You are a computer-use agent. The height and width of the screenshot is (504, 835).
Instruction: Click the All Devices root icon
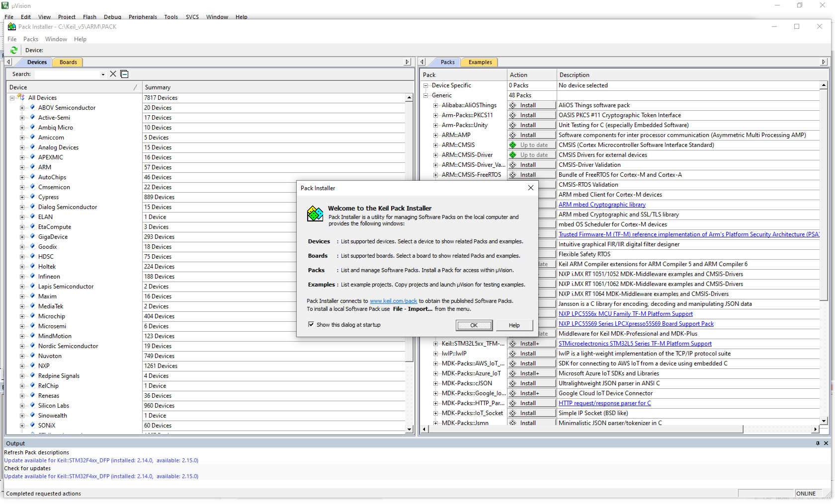(21, 97)
